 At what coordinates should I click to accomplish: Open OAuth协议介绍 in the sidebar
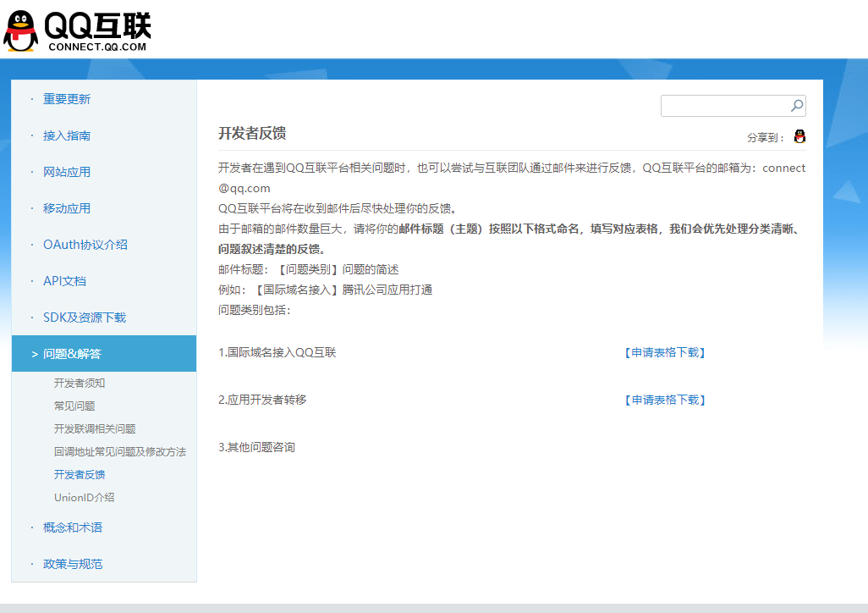click(85, 245)
